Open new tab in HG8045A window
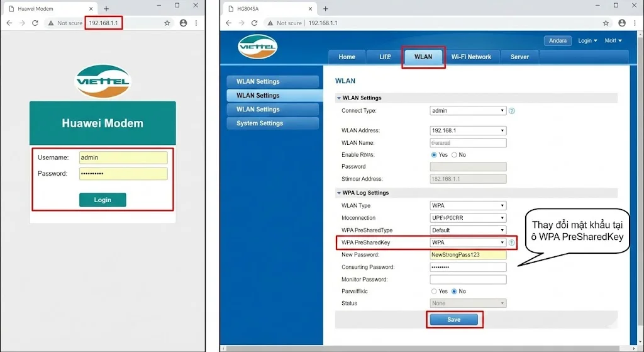The height and width of the screenshot is (352, 644). [326, 9]
